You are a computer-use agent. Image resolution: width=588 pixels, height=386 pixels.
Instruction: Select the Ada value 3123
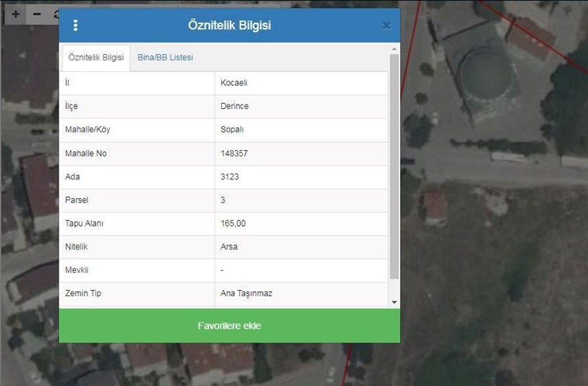pos(301,177)
